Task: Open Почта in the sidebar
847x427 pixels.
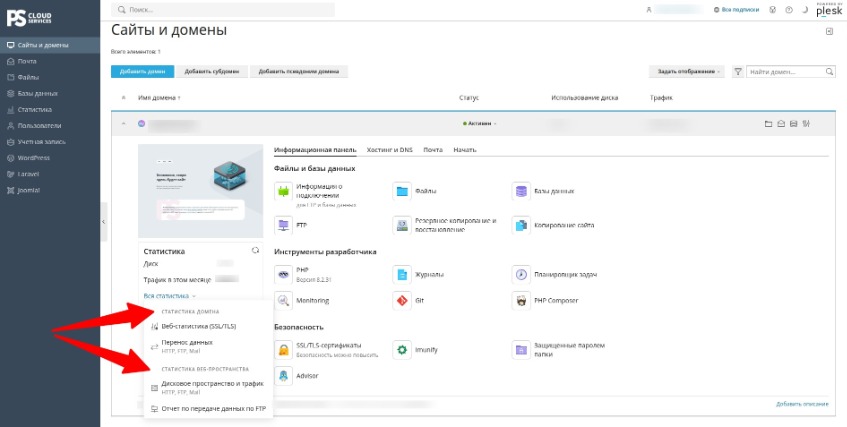Action: [50, 62]
